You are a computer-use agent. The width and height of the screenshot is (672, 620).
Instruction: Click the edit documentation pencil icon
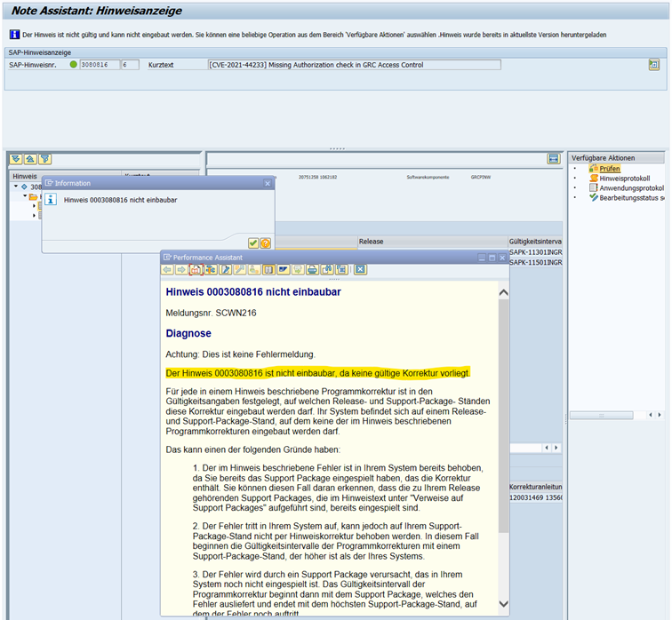coord(225,269)
